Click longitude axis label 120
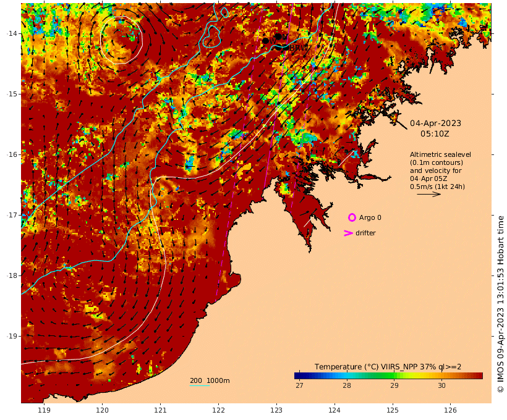Image resolution: width=507 pixels, height=420 pixels. pos(102,410)
